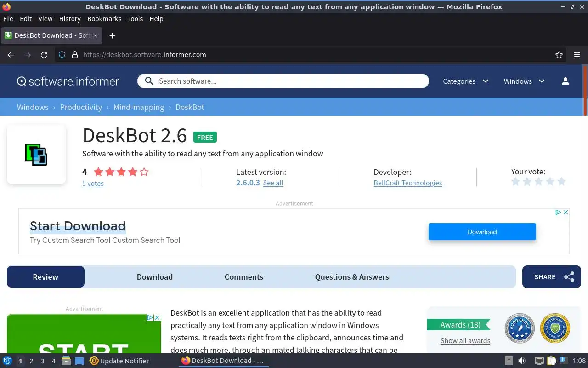Expand the Categories dropdown
The width and height of the screenshot is (588, 368).
coord(465,81)
